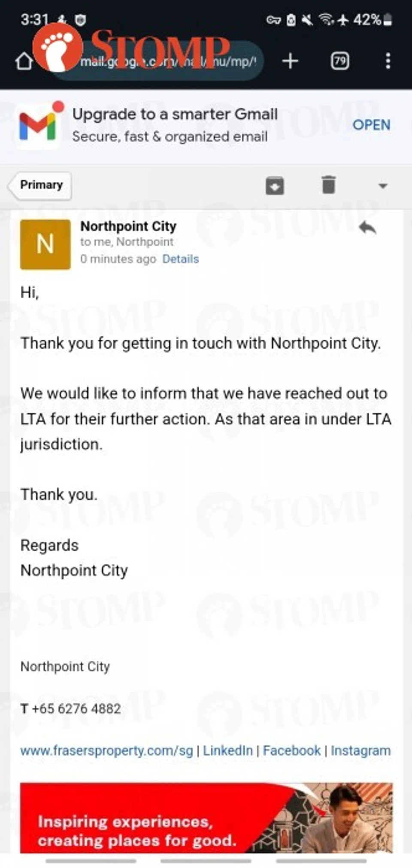Open the tab switcher showing 79 tabs
Viewport: 412px width, 868px height.
tap(339, 61)
